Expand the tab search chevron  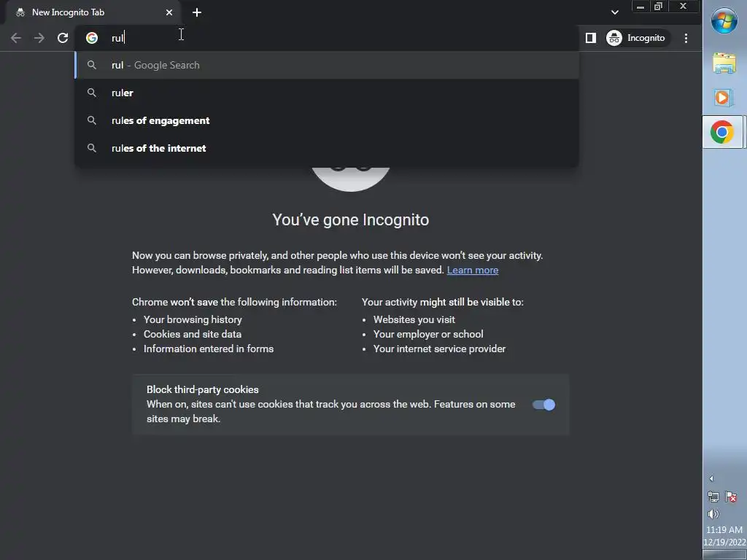click(x=615, y=12)
